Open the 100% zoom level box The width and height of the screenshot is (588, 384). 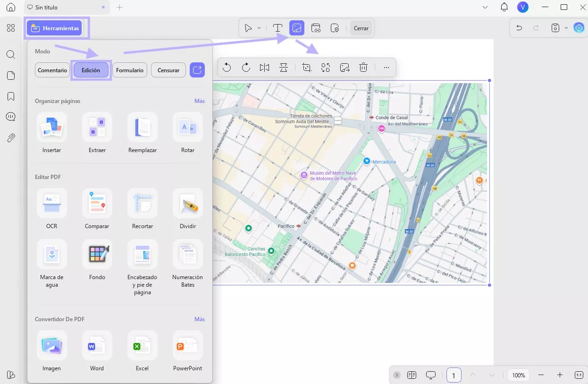point(519,375)
